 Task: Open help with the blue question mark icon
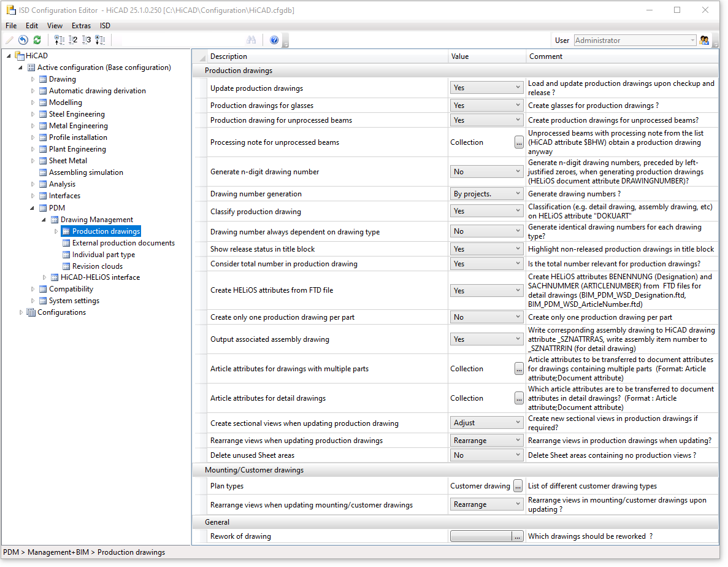[274, 40]
